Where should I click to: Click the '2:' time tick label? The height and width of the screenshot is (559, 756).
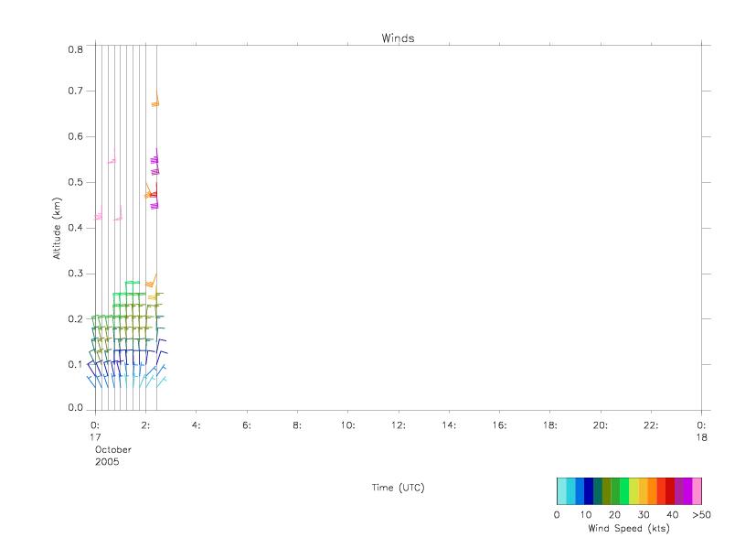[x=145, y=425]
